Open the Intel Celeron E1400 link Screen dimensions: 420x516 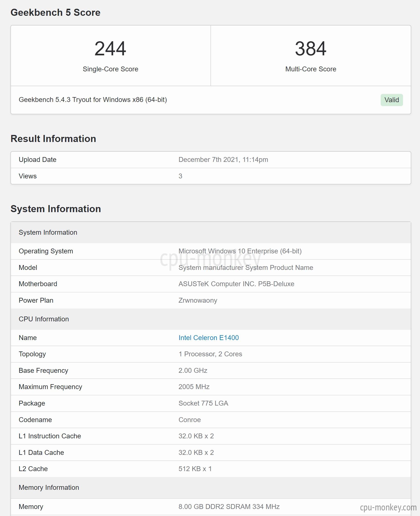click(x=209, y=338)
